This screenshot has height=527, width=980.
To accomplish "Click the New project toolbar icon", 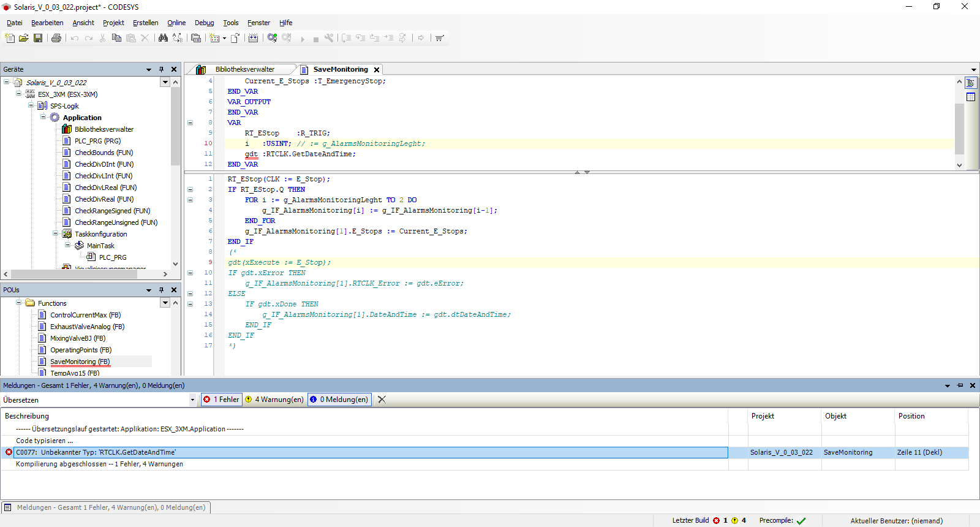I will 10,38.
